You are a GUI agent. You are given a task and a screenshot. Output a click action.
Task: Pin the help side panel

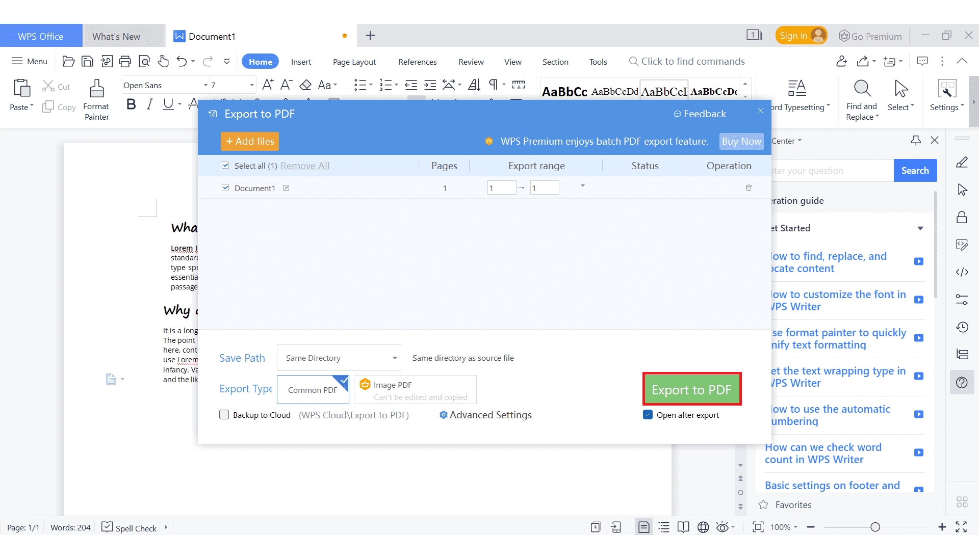916,141
